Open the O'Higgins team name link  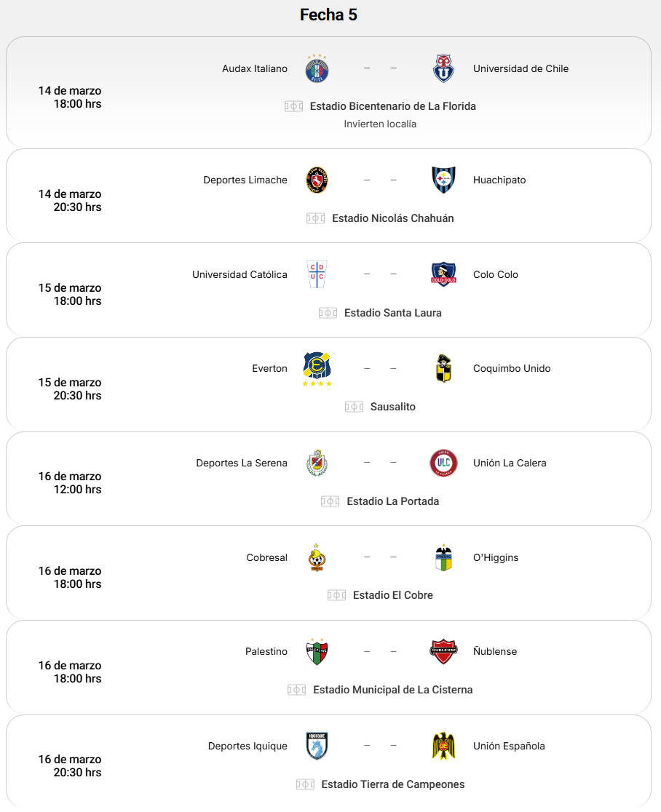496,557
